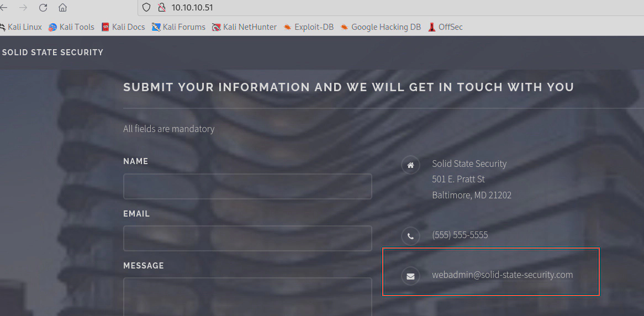The width and height of the screenshot is (644, 316).
Task: Click the webadmin@solid-state-security.com email link
Action: (502, 275)
